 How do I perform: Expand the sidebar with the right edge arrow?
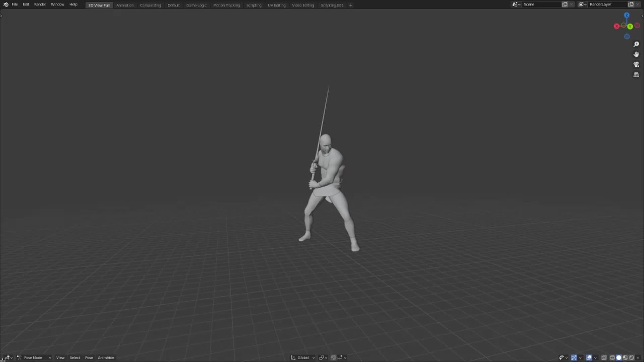click(x=642, y=16)
